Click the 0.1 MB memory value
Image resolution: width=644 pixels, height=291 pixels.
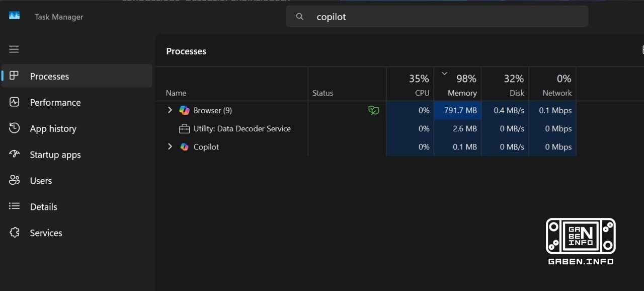click(464, 147)
